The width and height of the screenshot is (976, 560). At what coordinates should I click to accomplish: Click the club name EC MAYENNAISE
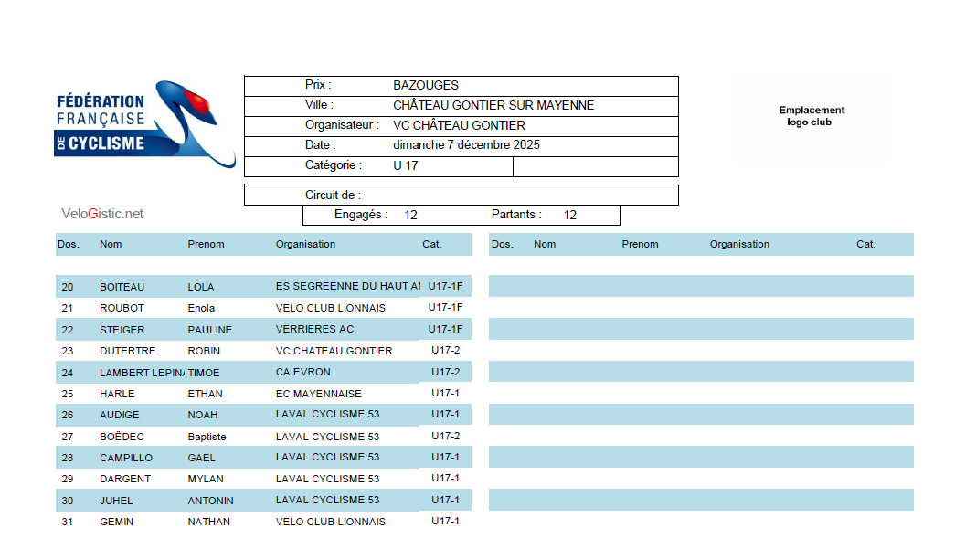tap(318, 394)
